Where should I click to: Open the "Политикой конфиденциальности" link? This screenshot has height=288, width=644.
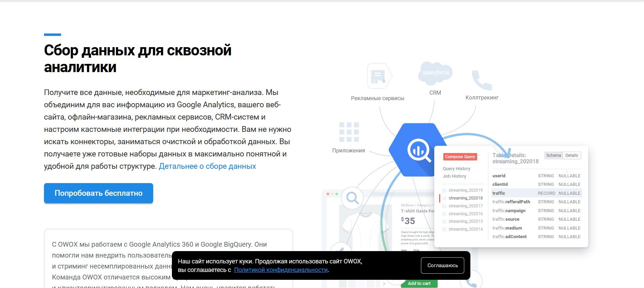(281, 270)
